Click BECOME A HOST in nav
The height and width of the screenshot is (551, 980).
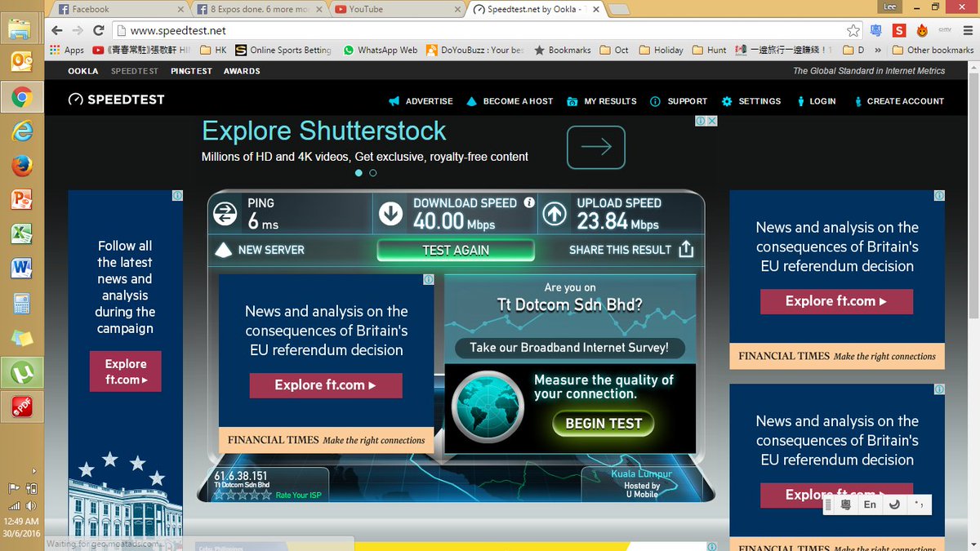(x=510, y=101)
